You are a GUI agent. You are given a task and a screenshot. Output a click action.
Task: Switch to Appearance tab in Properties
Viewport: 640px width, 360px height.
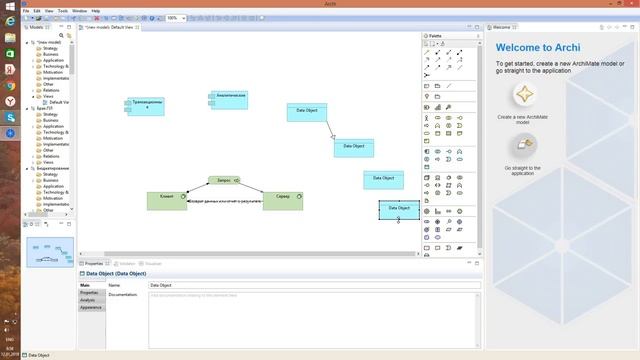(91, 307)
